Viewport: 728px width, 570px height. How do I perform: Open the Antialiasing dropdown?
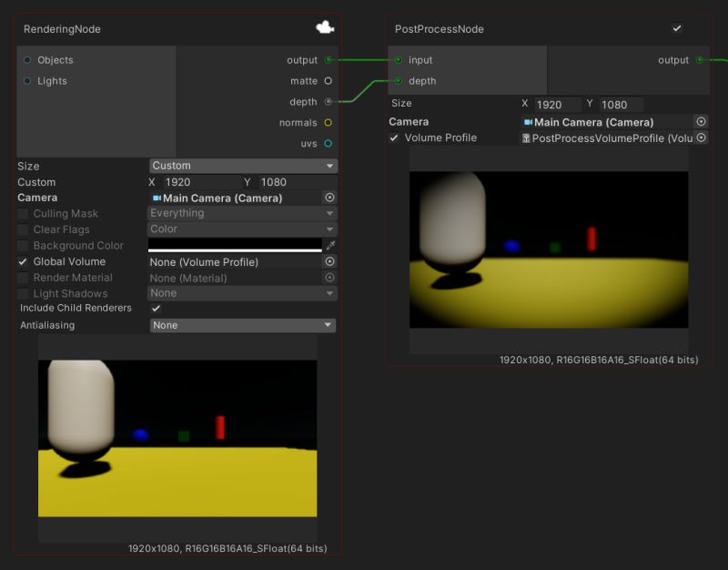(x=241, y=325)
